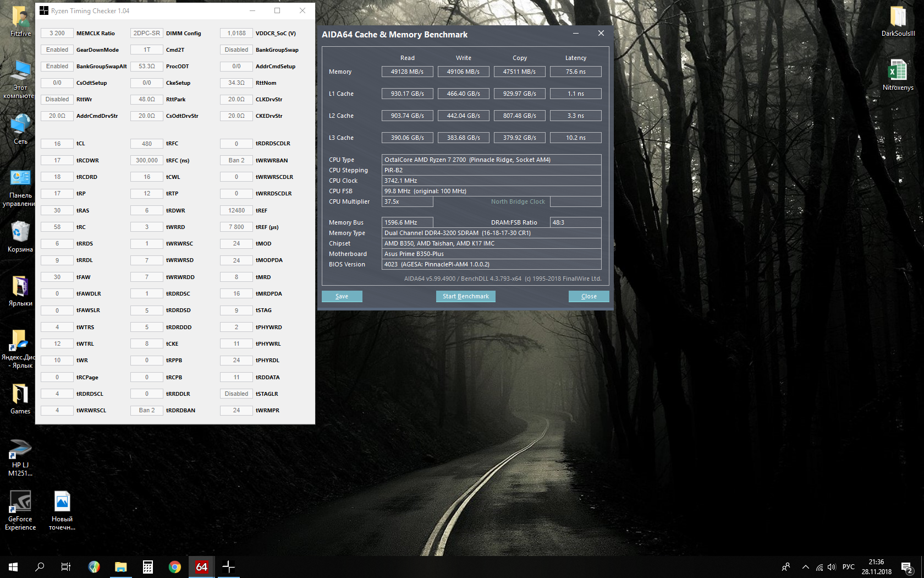Click the tREF value 12480
Image resolution: width=924 pixels, height=578 pixels.
pos(237,210)
